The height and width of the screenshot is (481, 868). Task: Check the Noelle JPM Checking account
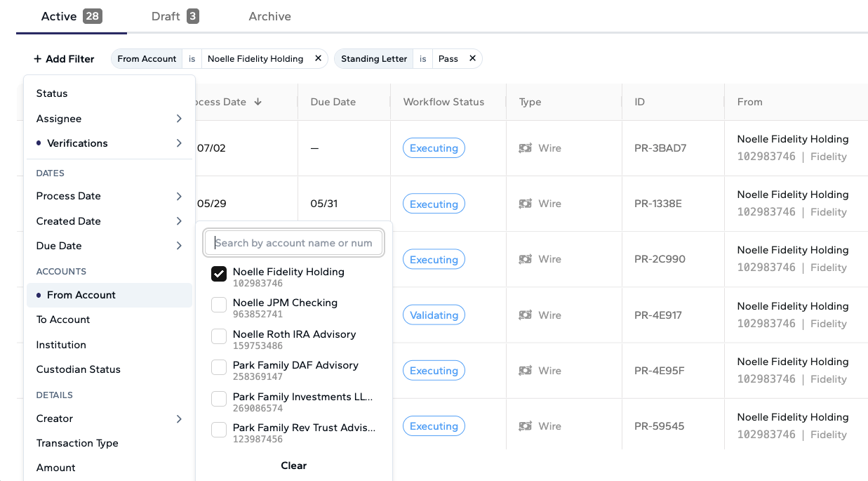click(219, 305)
